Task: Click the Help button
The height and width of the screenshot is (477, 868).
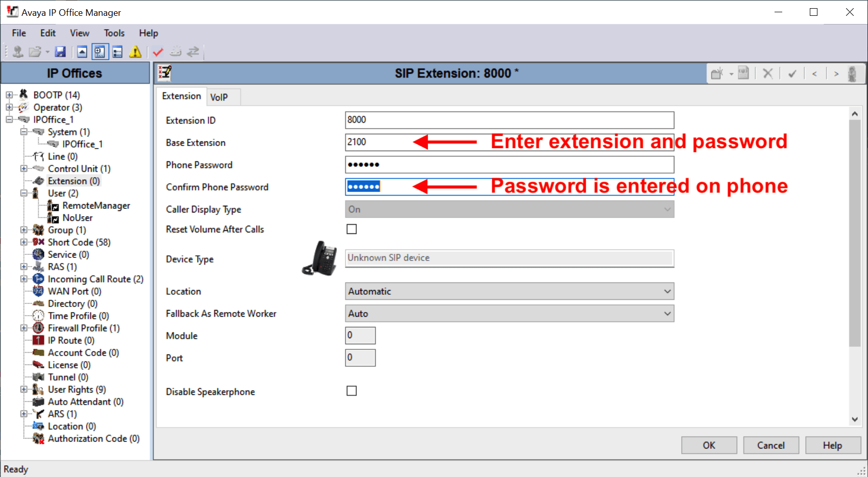Action: [x=833, y=445]
